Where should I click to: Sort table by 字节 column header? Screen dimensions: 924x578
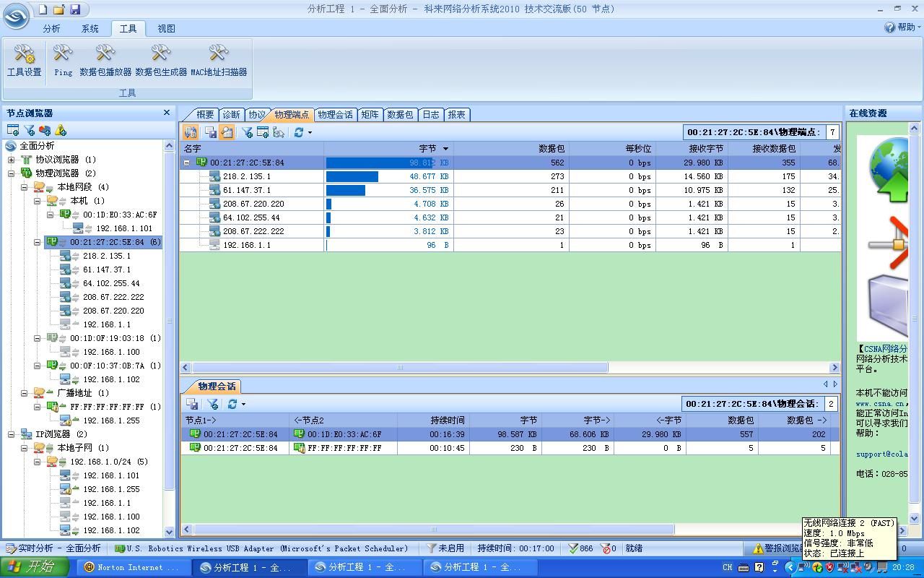point(427,148)
